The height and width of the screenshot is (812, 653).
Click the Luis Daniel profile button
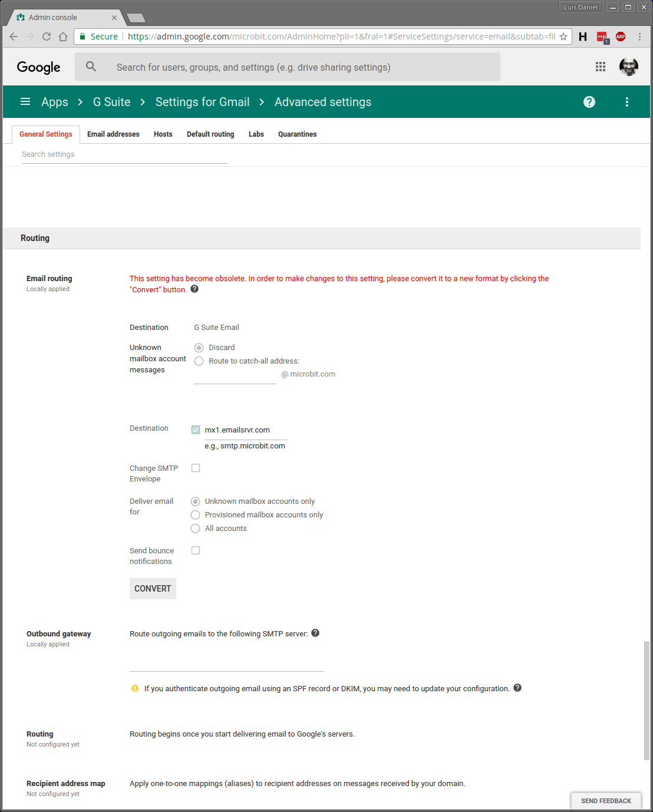581,7
